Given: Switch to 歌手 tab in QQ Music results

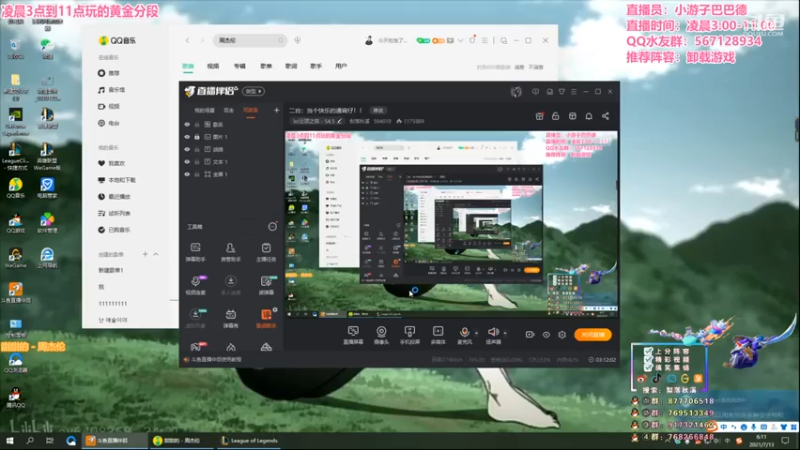Looking at the screenshot, I should tap(316, 66).
